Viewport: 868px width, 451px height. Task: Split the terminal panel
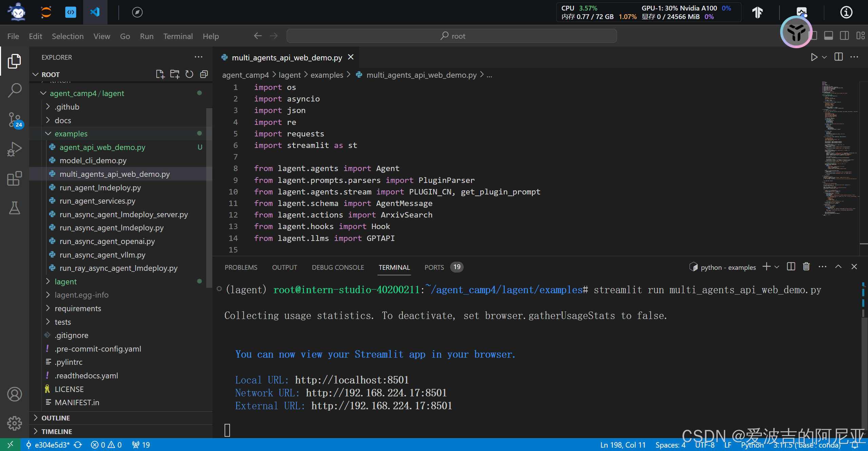791,267
